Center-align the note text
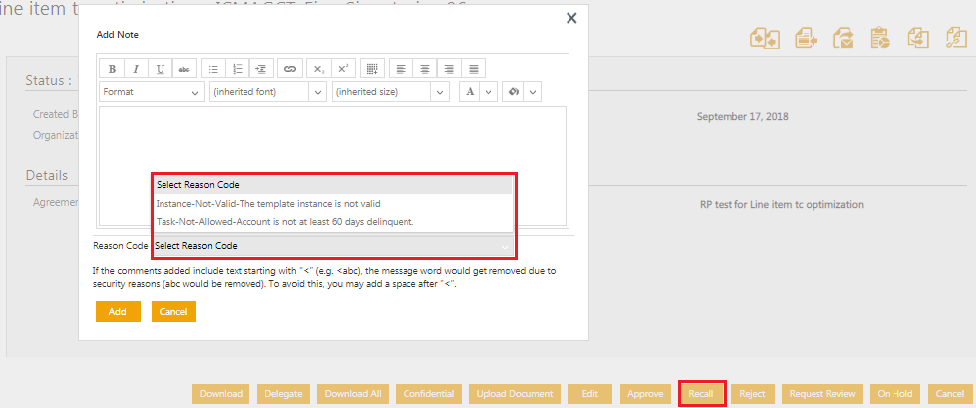The width and height of the screenshot is (976, 408). click(x=425, y=69)
